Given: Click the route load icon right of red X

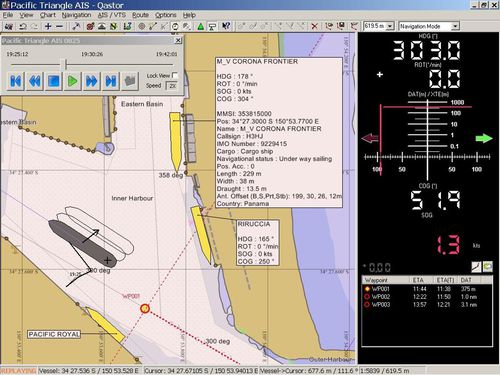Looking at the screenshot, I should pyautogui.click(x=329, y=26).
